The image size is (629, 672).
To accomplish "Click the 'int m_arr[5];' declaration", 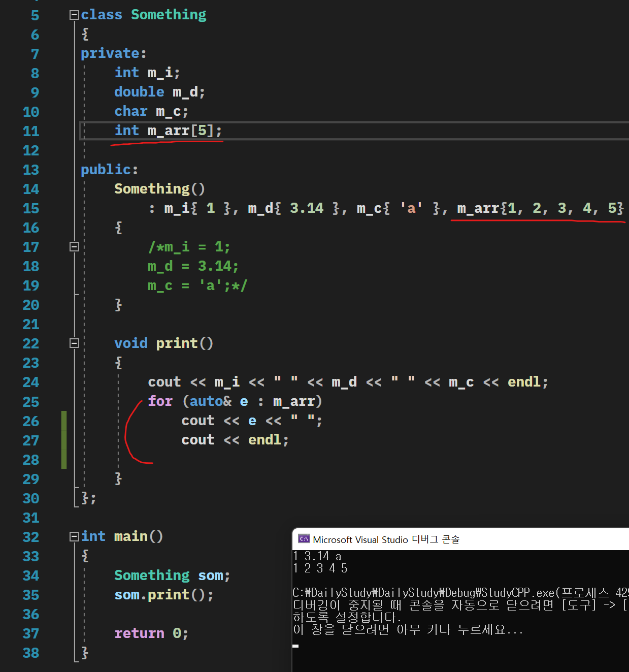I will pyautogui.click(x=168, y=131).
